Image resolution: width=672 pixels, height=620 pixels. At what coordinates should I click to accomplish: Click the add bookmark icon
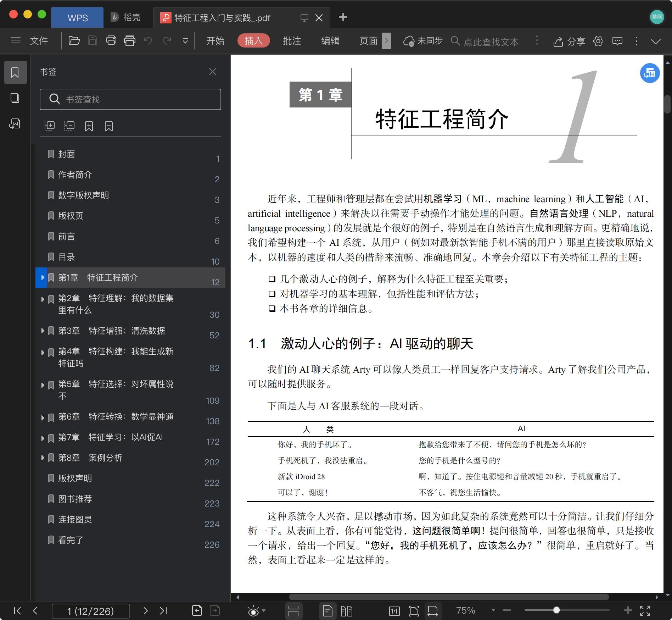tap(89, 126)
